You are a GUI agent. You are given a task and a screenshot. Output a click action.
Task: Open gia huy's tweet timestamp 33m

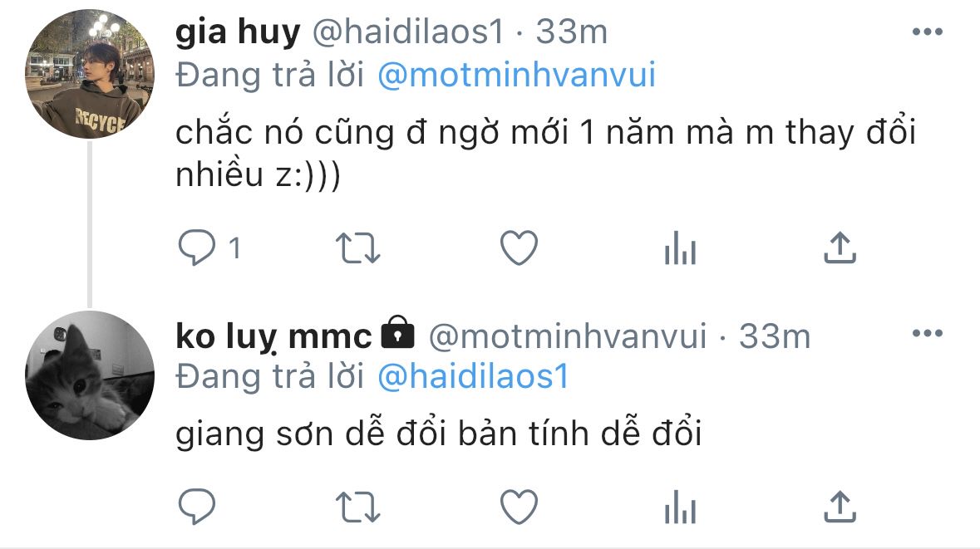click(572, 32)
